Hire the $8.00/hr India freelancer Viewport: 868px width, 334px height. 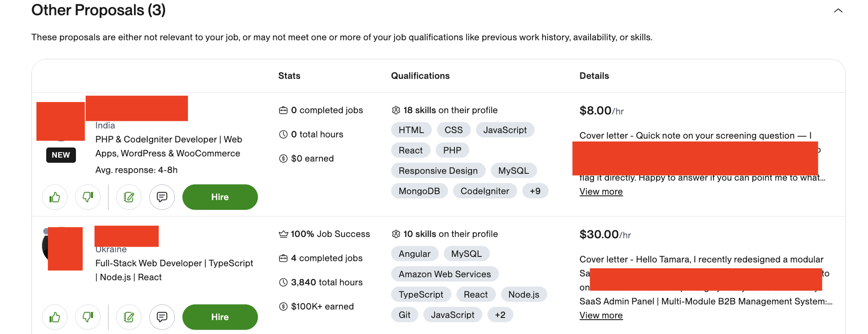(x=220, y=197)
